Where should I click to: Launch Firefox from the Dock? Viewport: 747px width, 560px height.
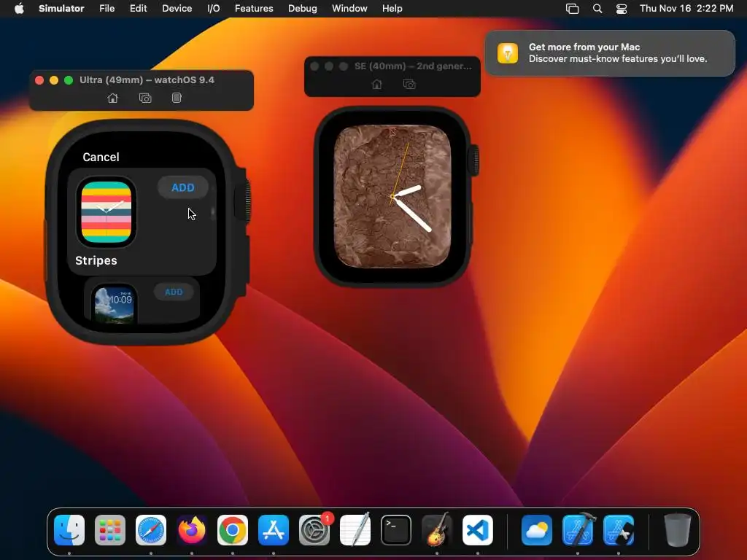192,530
